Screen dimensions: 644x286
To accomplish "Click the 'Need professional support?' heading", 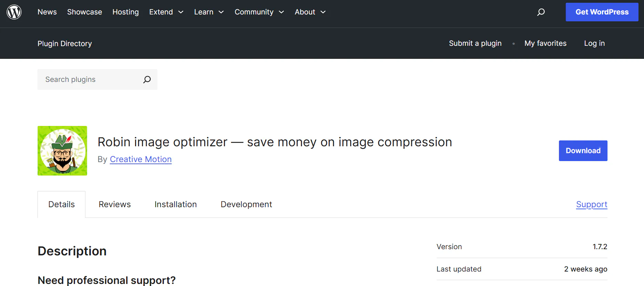I will 106,280.
